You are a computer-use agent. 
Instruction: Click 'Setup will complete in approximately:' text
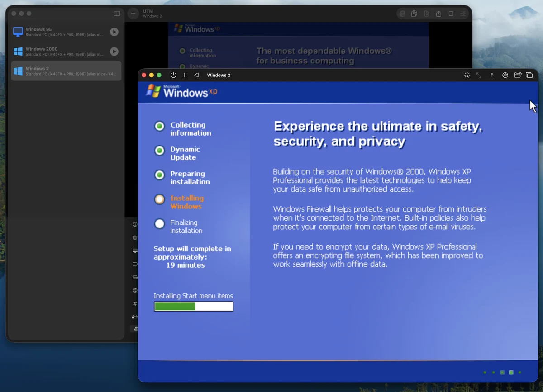192,253
